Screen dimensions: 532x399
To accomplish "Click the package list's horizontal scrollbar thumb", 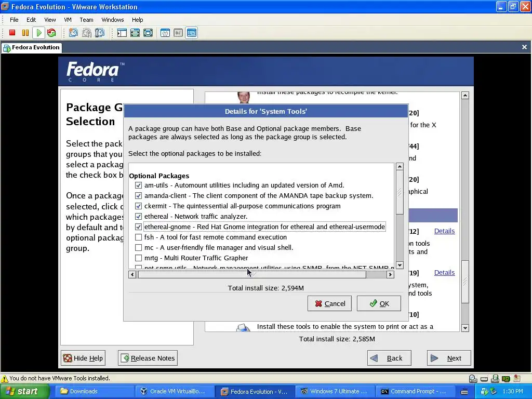I will tap(252, 274).
